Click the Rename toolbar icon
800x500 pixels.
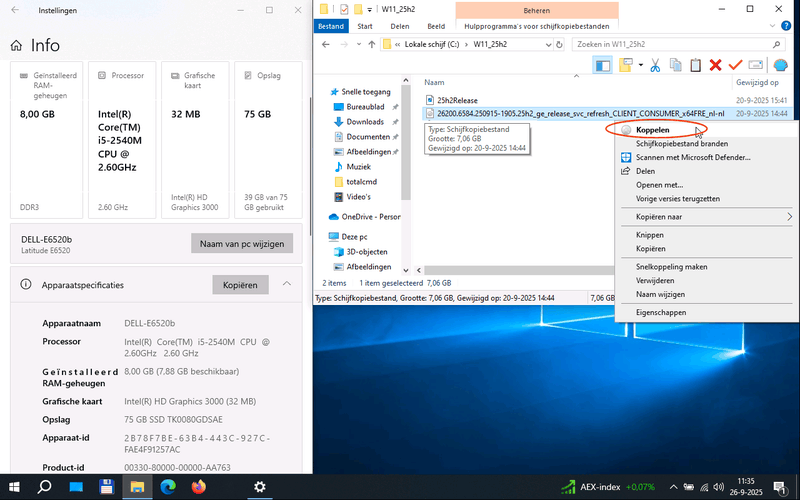click(756, 65)
